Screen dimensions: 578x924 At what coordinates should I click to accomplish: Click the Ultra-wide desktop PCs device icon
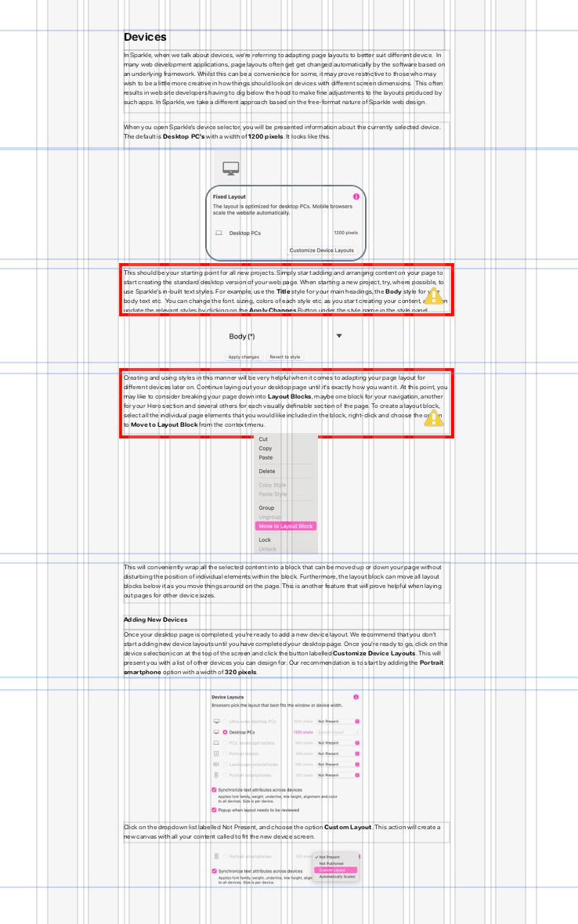216,721
